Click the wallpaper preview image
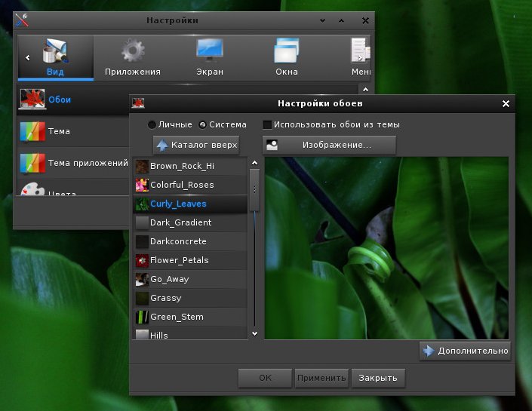This screenshot has width=532, height=411. (386, 248)
